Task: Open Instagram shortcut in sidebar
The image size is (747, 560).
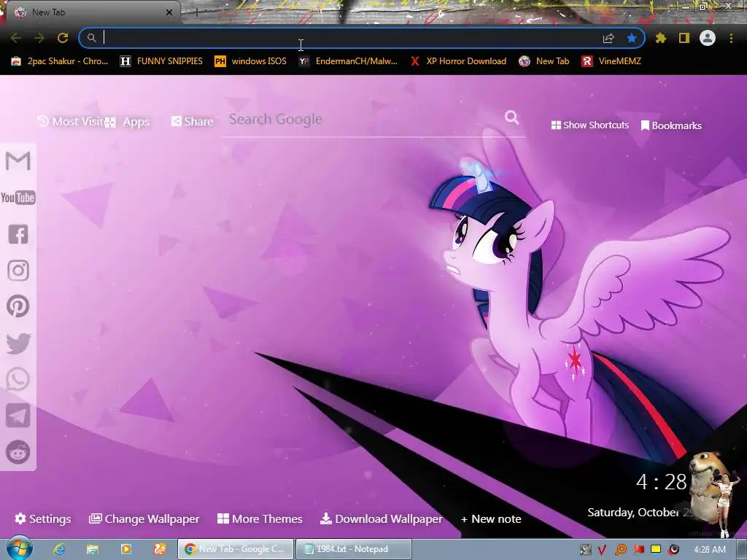Action: [x=18, y=271]
